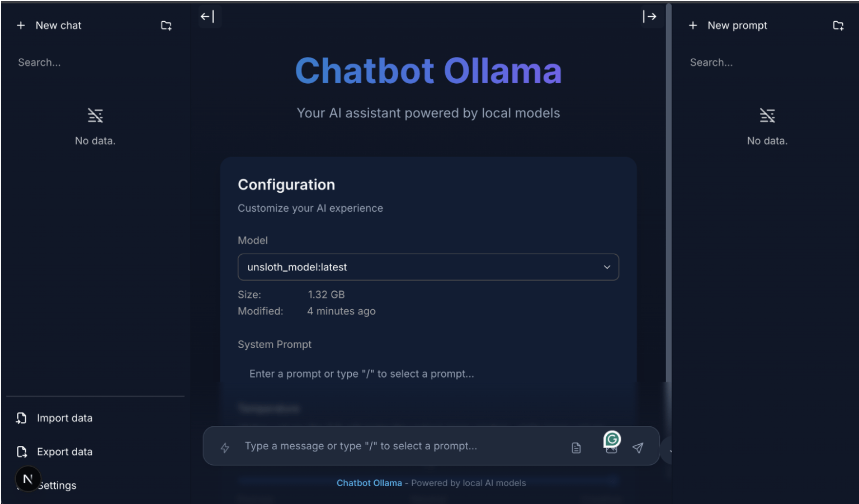Start a New chat via plus icon
The image size is (859, 504).
[21, 26]
